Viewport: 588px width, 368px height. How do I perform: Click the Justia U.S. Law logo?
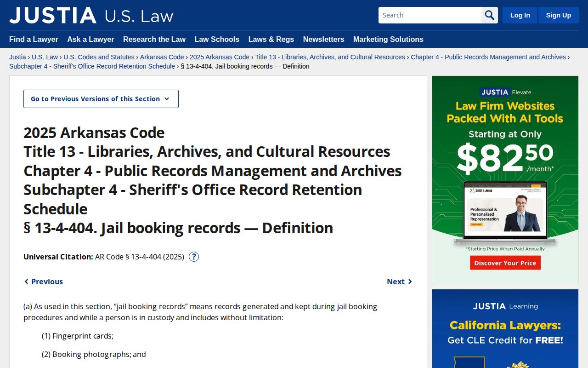click(x=91, y=15)
